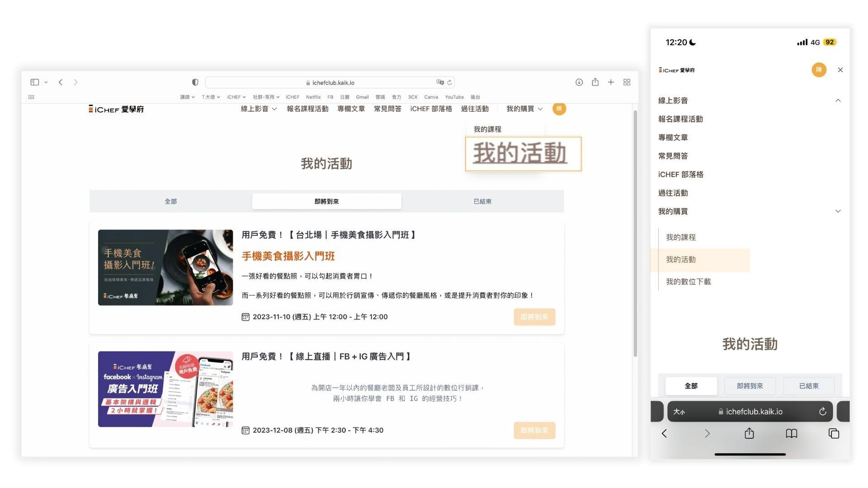Image resolution: width=868 pixels, height=488 pixels.
Task: Click the share icon in desktop Safari
Action: (595, 82)
